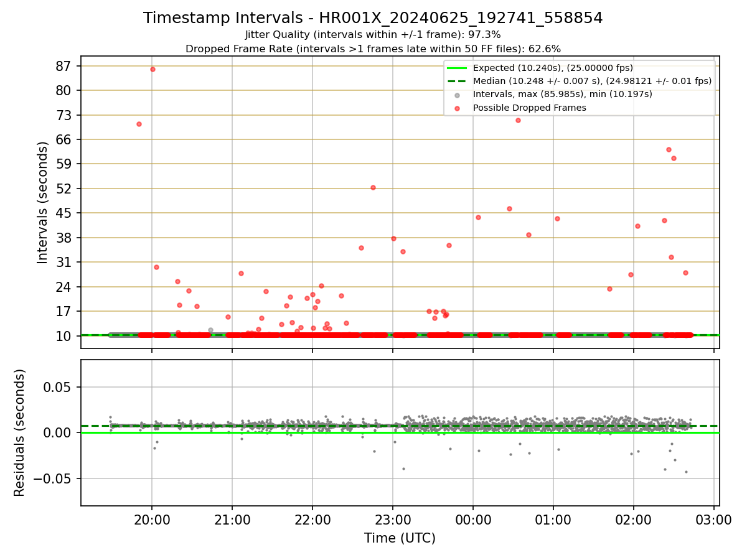Click the Dropped Frame Rate 62.6% subtitle

373,49
